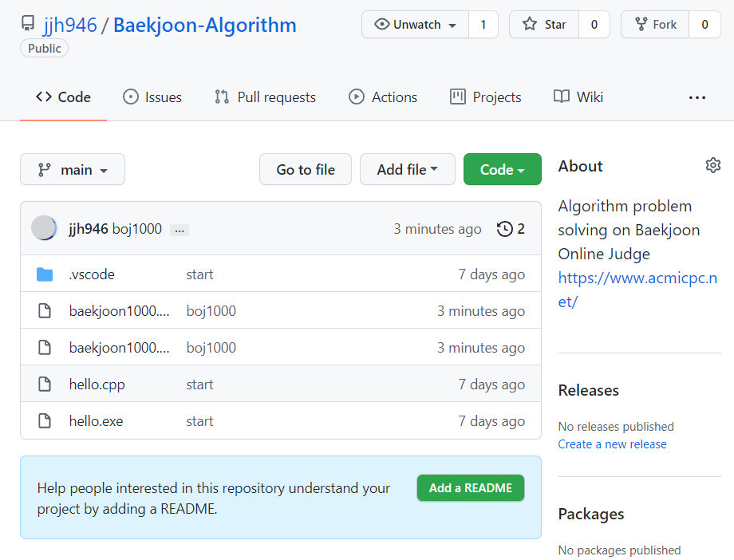
Task: Open the Pull requests tab
Action: 265,97
